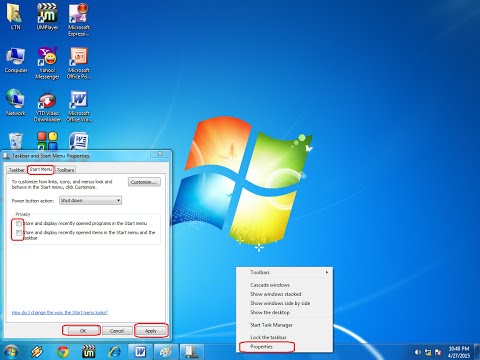Switch to the Start Menu tab
This screenshot has height=360, width=480.
41,169
